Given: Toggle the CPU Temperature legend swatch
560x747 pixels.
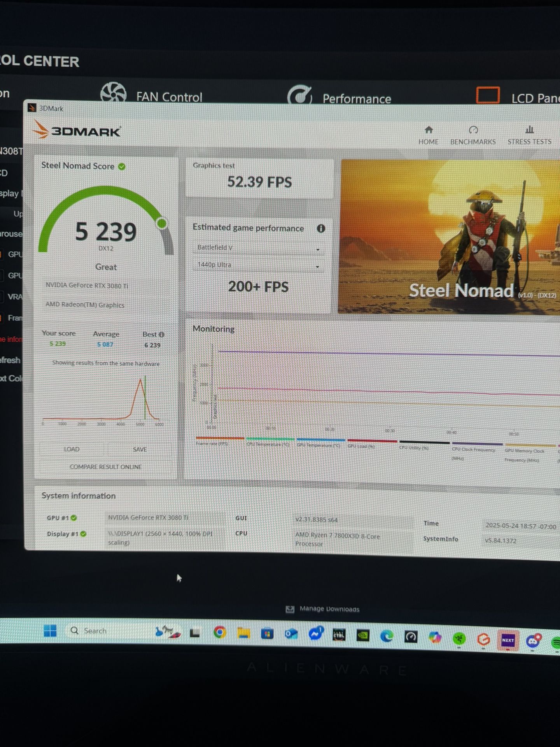Looking at the screenshot, I should (270, 439).
